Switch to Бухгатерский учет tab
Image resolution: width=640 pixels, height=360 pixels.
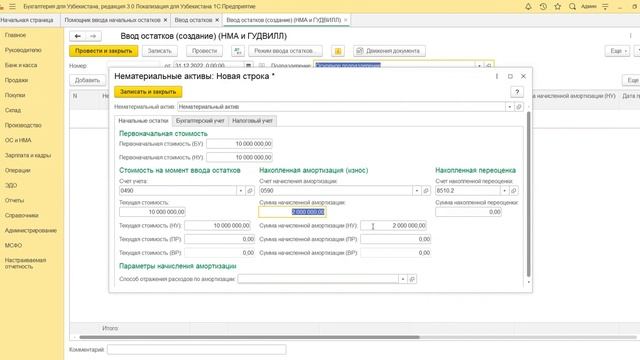pos(200,121)
